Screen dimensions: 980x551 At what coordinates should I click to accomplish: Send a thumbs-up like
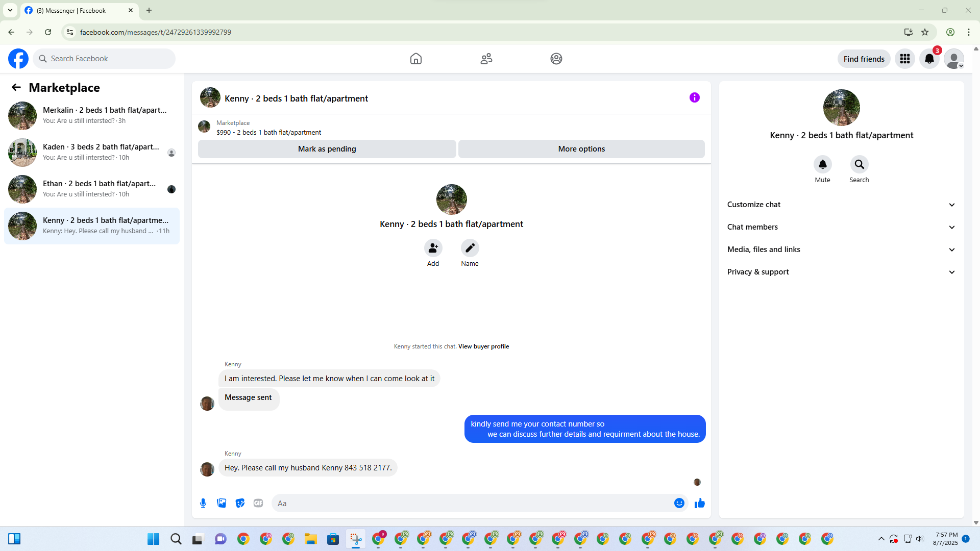pyautogui.click(x=700, y=503)
